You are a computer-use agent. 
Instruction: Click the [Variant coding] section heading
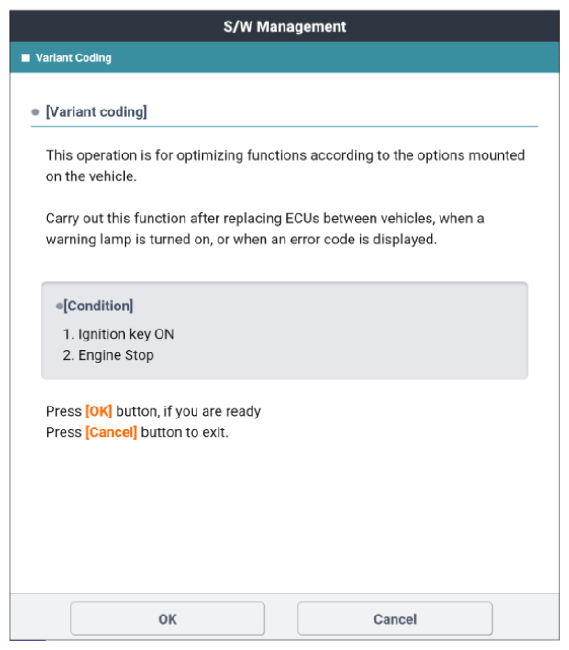[x=96, y=112]
